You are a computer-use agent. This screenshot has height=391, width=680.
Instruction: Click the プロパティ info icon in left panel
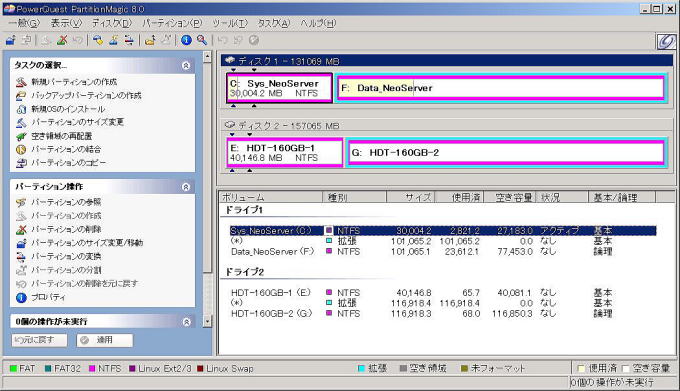click(21, 298)
